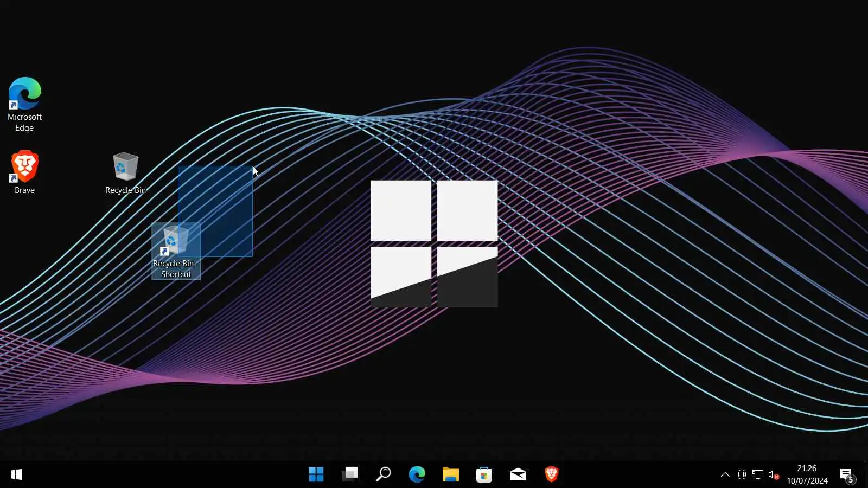This screenshot has height=488, width=868.
Task: Click the muted speaker volume tray icon
Action: (x=774, y=475)
